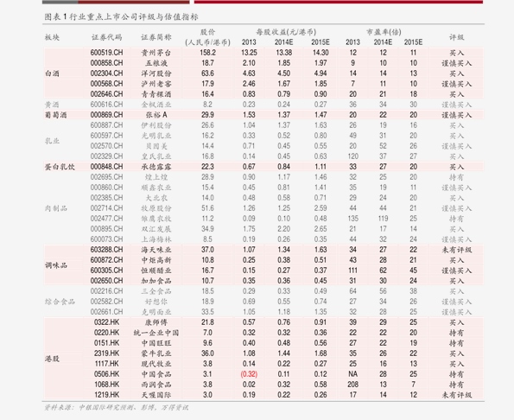Click the 现代牧业 company name

tap(156, 364)
